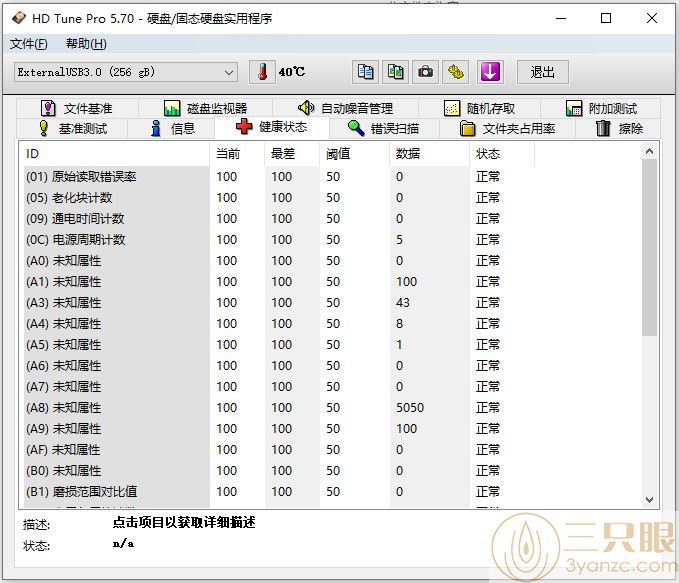Select the (A1) 未知属性 row
Viewport: 679px width, 583px height.
277,282
